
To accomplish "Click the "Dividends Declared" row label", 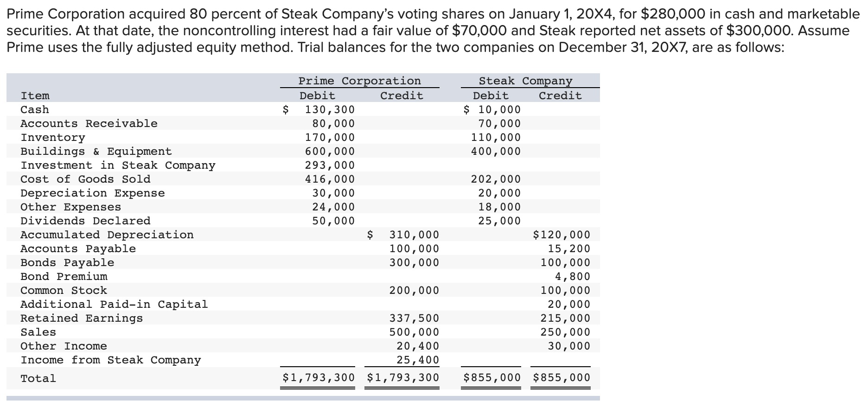I will [85, 221].
